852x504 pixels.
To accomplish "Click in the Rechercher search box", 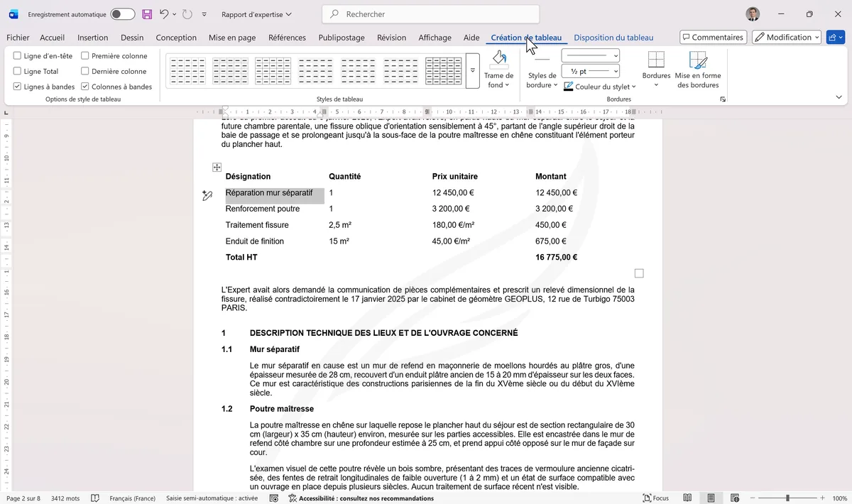I will [x=430, y=14].
